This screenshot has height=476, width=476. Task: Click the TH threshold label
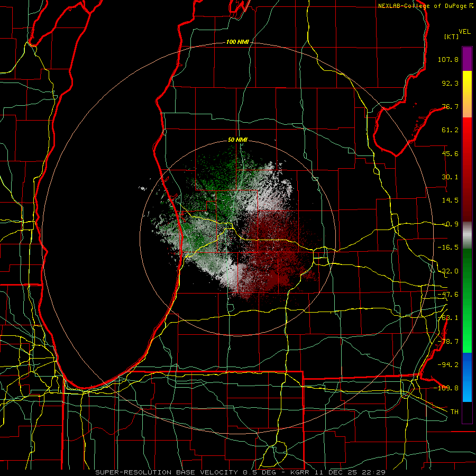coord(454,411)
